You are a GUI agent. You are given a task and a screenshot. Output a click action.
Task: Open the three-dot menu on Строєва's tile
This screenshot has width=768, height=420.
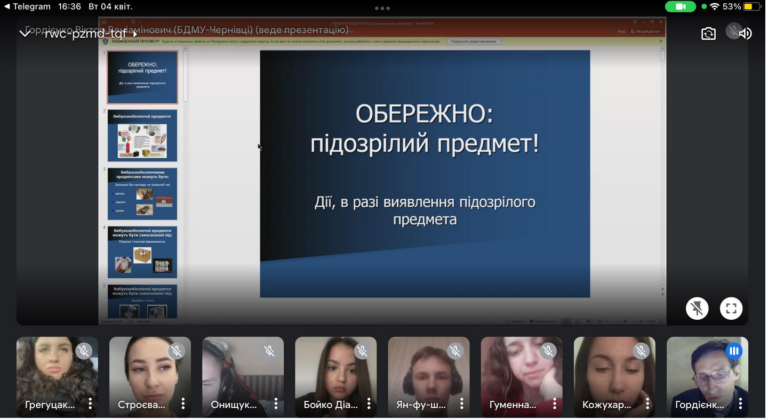(x=183, y=404)
